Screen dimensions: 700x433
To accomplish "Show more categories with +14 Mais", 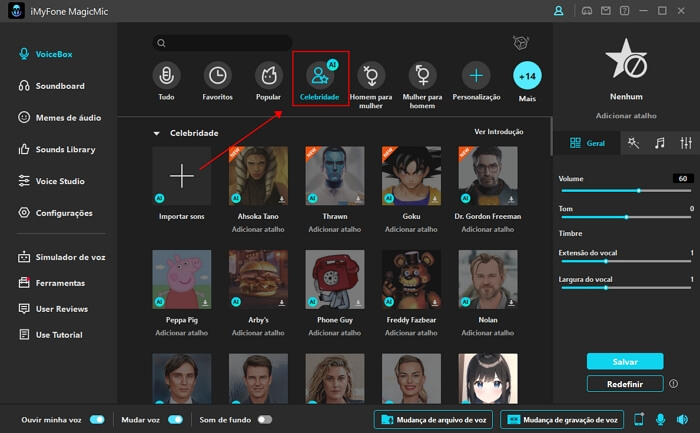I will click(x=527, y=75).
